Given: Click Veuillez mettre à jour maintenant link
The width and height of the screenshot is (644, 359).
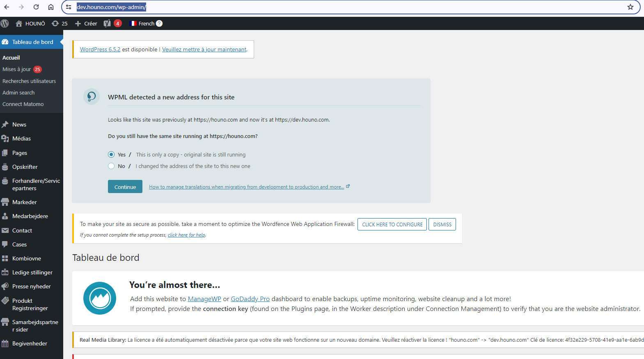Looking at the screenshot, I should [x=204, y=49].
